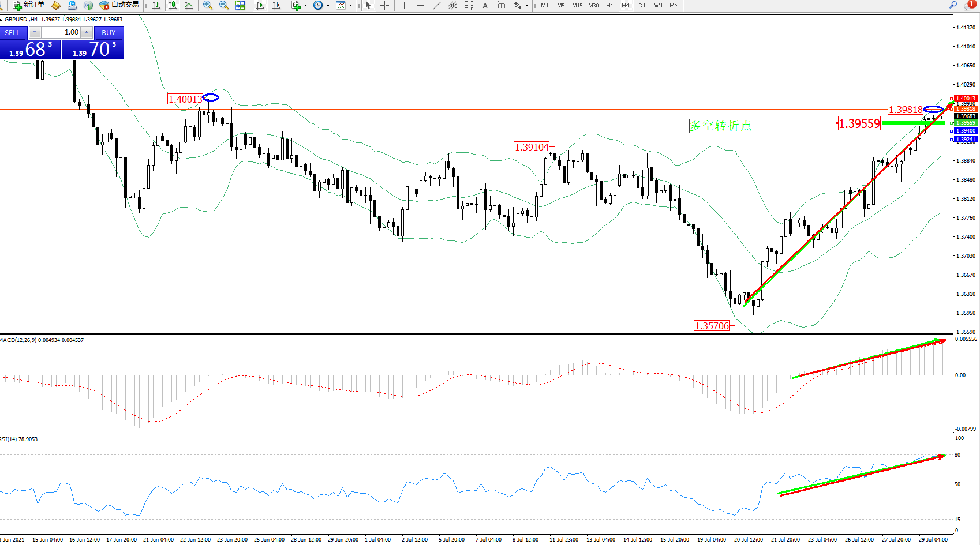980x545 pixels.
Task: Click the lot volume input field
Action: pos(61,32)
